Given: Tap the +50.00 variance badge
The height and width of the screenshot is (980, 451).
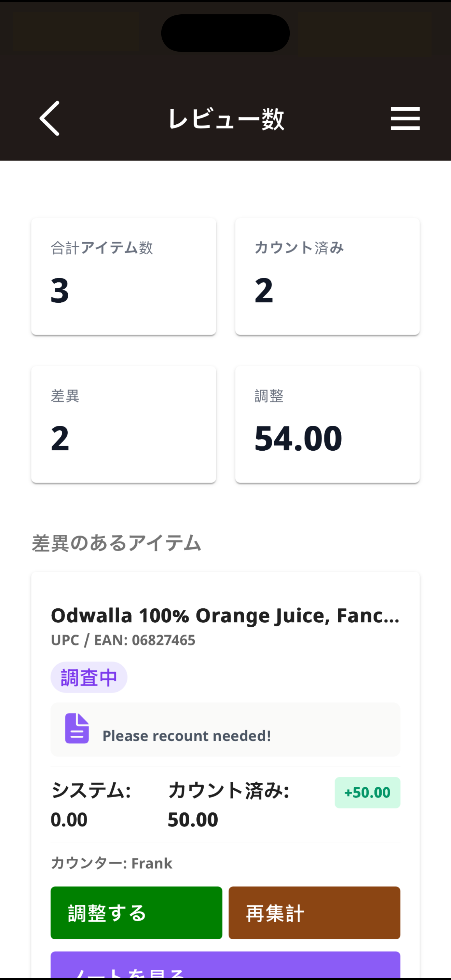Looking at the screenshot, I should coord(367,792).
